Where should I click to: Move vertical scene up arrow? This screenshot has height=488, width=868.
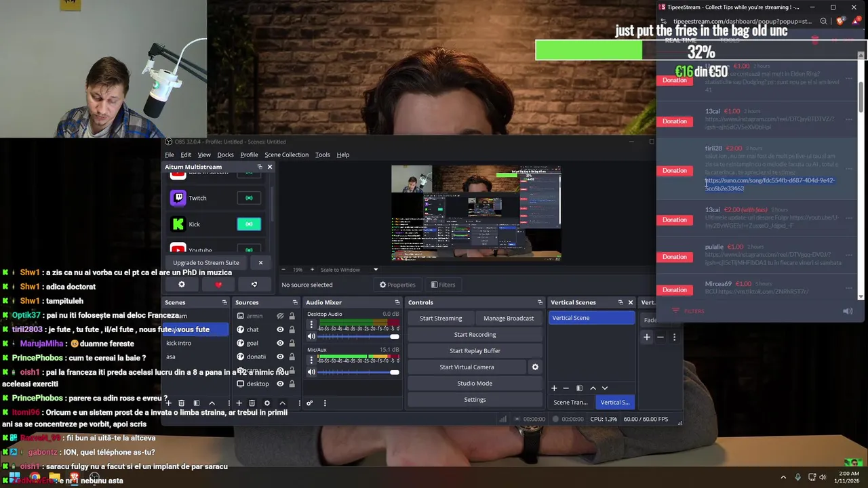(x=593, y=388)
